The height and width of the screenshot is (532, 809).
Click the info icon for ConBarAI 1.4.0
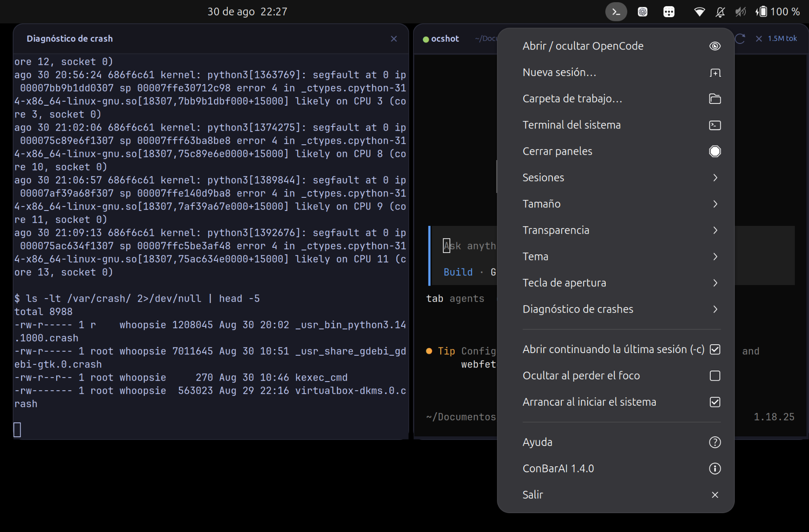(715, 469)
